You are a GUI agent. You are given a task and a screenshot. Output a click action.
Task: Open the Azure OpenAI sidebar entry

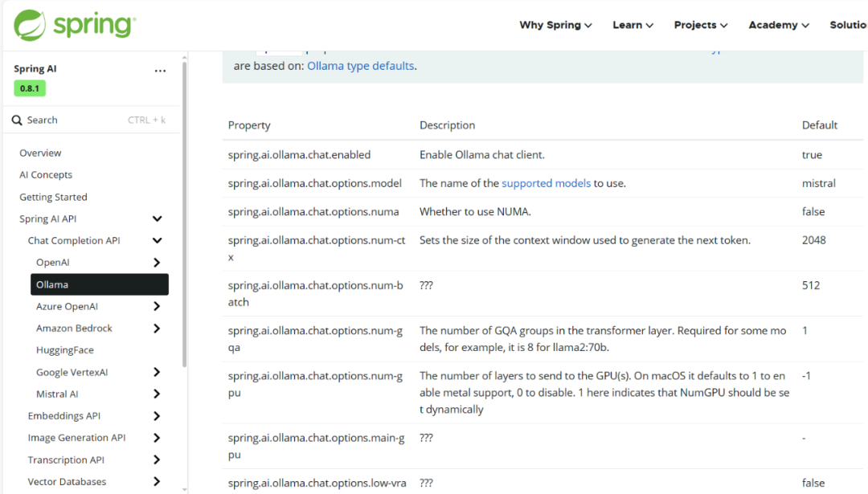point(67,307)
